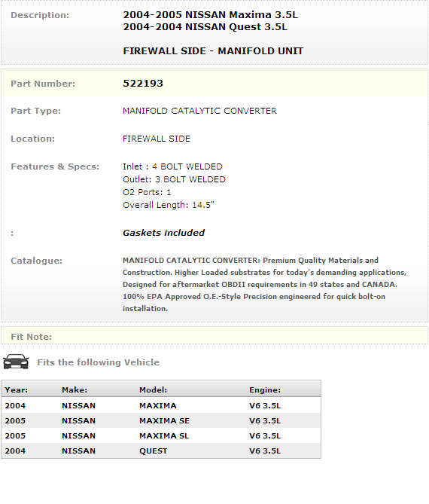Click the MAXIMA model cell

point(157,405)
